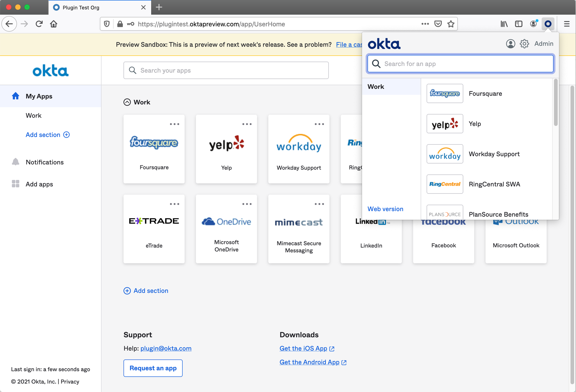This screenshot has height=392, width=576.
Task: Click the browser Back arrow button
Action: tap(9, 24)
